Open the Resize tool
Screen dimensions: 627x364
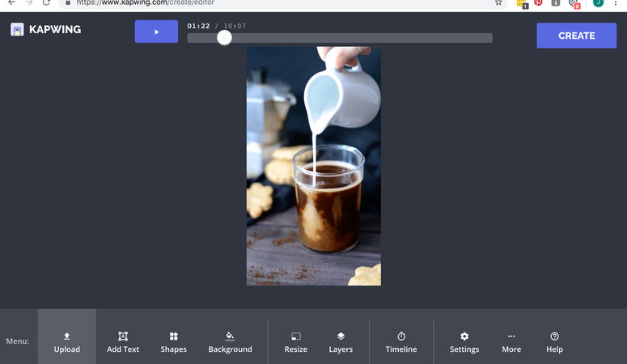pos(296,342)
